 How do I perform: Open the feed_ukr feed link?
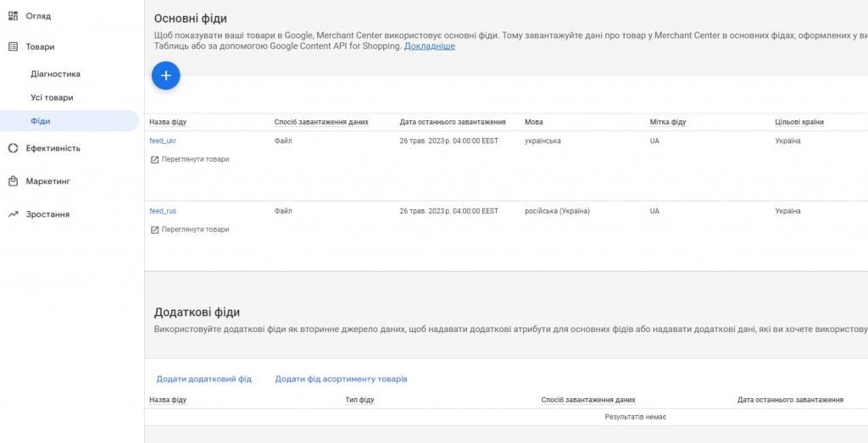[163, 141]
